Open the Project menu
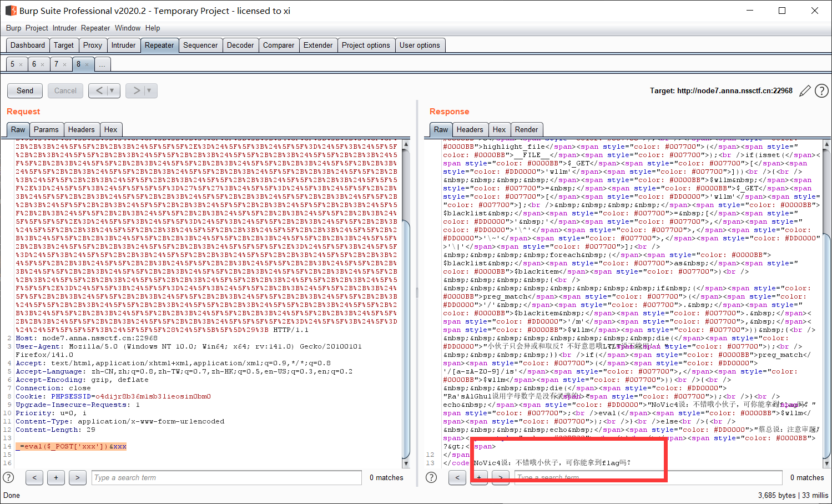This screenshot has height=504, width=832. 37,28
